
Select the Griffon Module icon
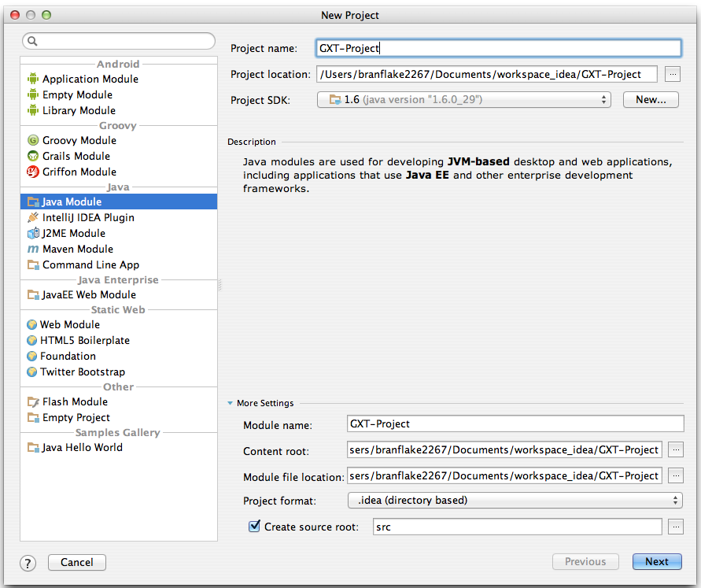32,172
